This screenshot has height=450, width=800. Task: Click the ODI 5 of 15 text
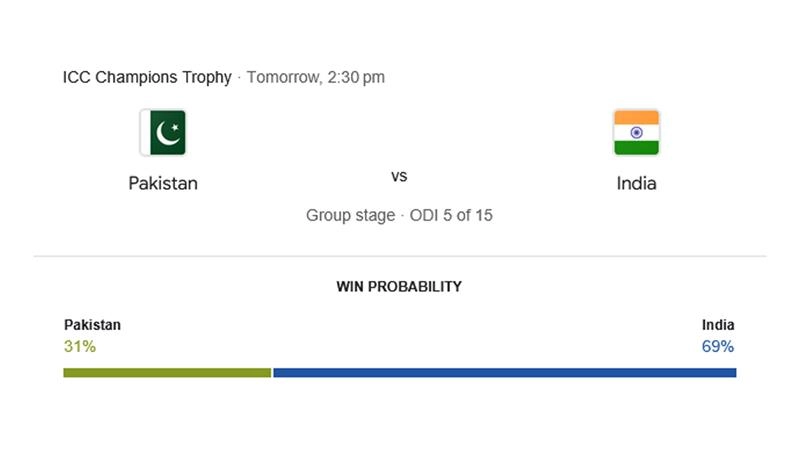(450, 215)
